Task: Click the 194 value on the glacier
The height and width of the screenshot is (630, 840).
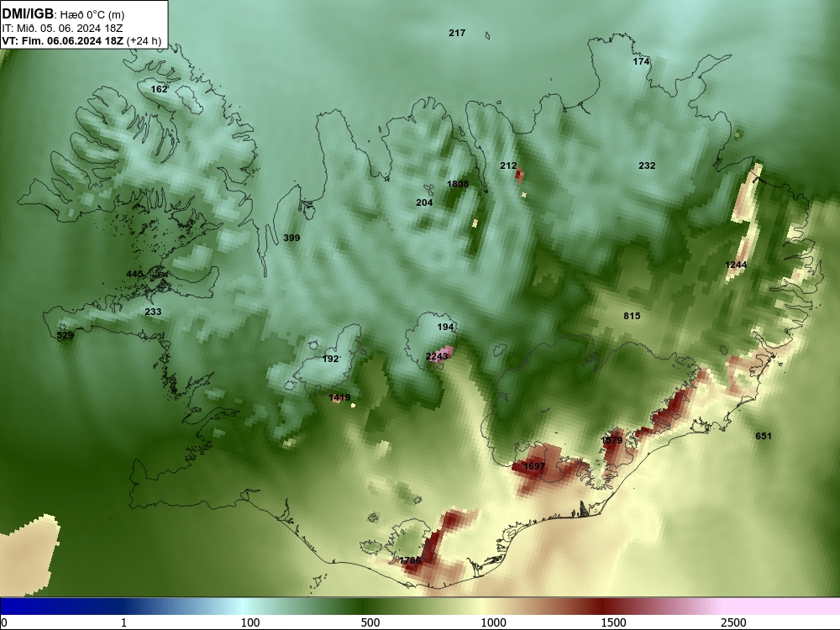Action: (x=446, y=327)
